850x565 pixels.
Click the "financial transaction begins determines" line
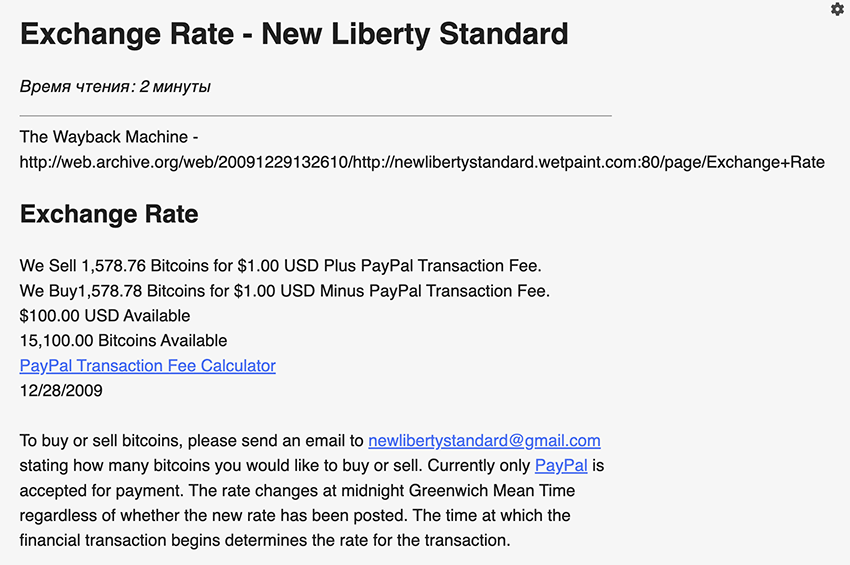pos(264,541)
